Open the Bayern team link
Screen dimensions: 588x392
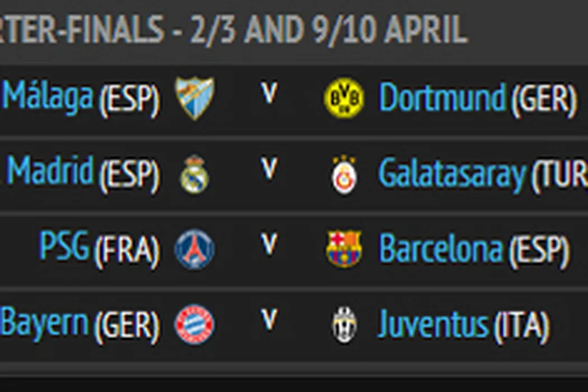pyautogui.click(x=45, y=322)
